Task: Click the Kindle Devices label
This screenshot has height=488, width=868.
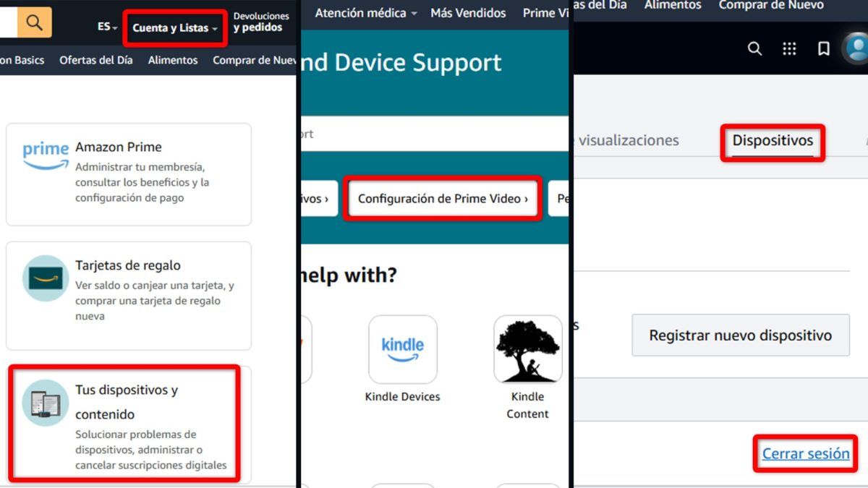Action: click(x=403, y=396)
